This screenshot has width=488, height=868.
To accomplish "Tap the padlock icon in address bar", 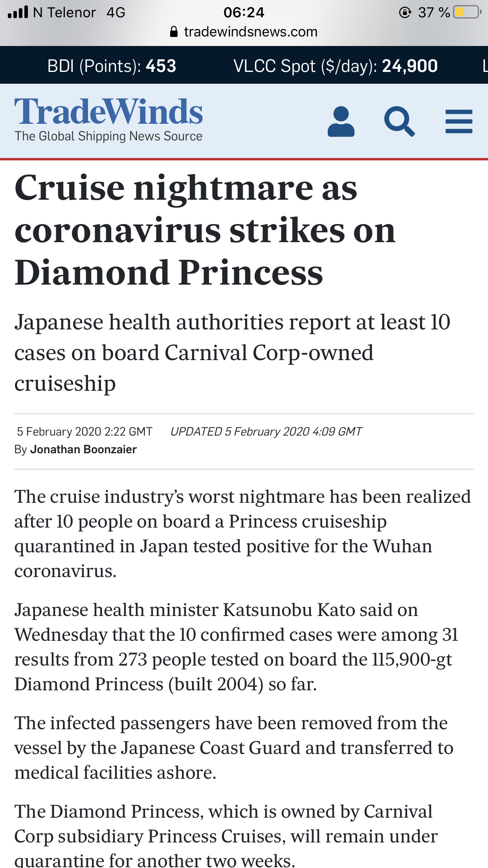I will pos(174,31).
